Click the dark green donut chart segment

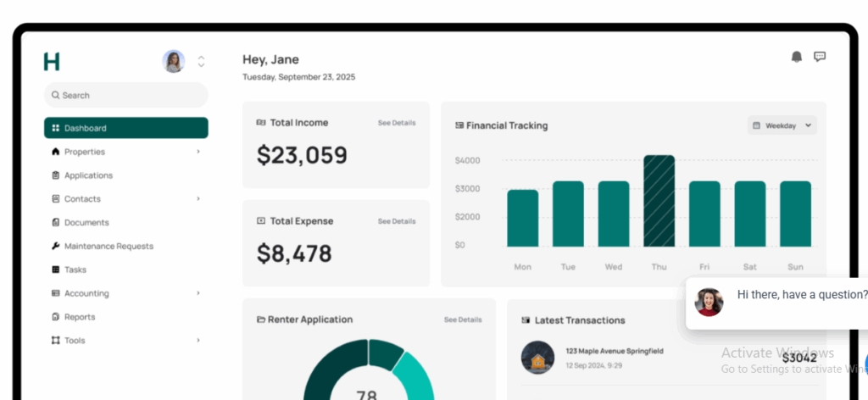pos(330,368)
